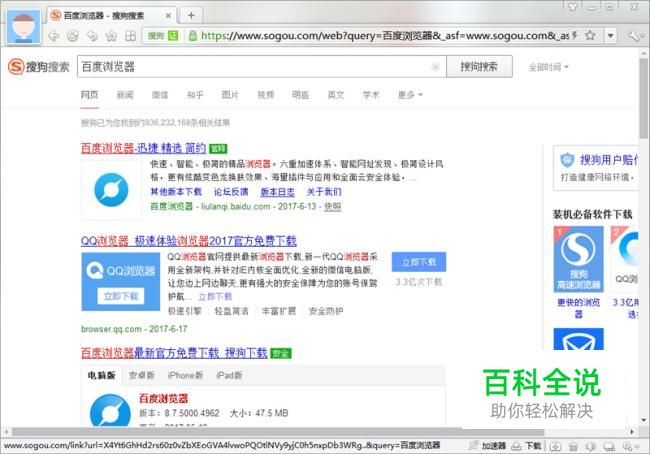Select the 电脑版 platform tab

102,376
